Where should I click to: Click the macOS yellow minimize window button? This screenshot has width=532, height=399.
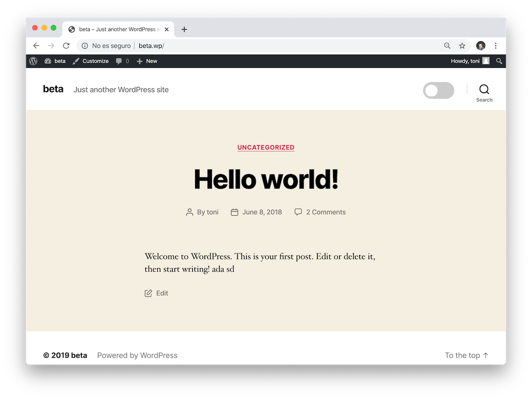44,28
